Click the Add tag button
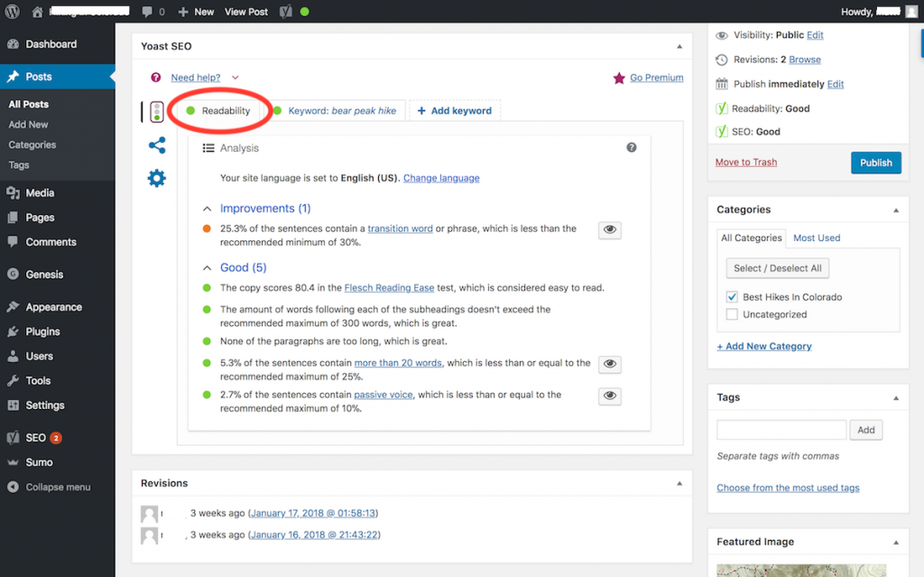 pos(865,430)
